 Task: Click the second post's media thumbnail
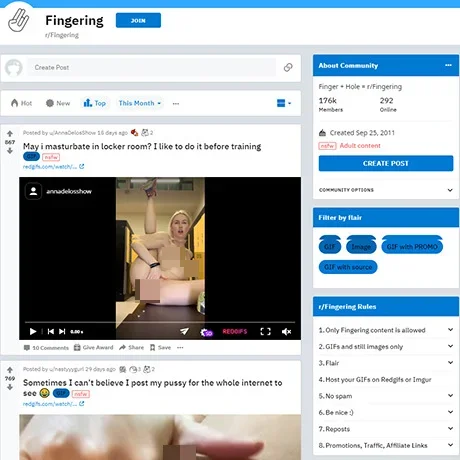[x=160, y=437]
